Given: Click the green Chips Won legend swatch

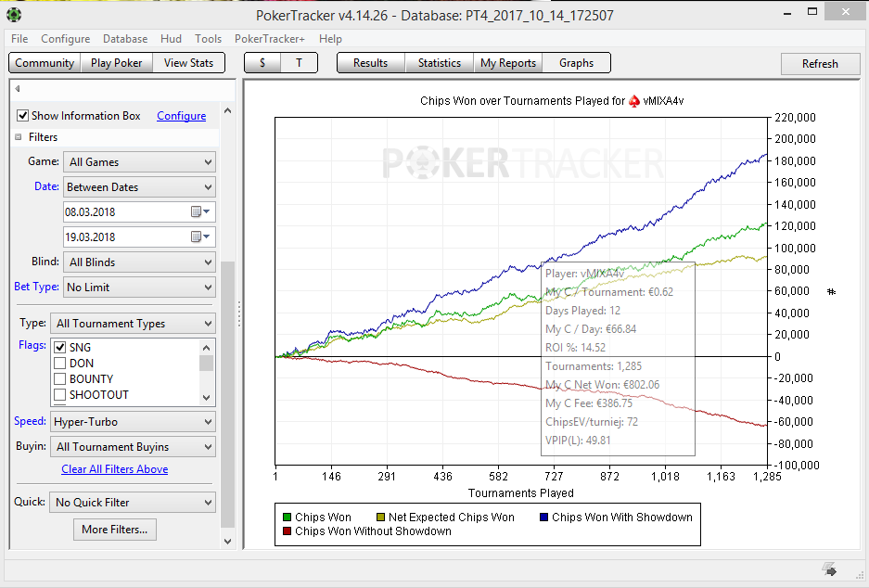Looking at the screenshot, I should (x=288, y=518).
